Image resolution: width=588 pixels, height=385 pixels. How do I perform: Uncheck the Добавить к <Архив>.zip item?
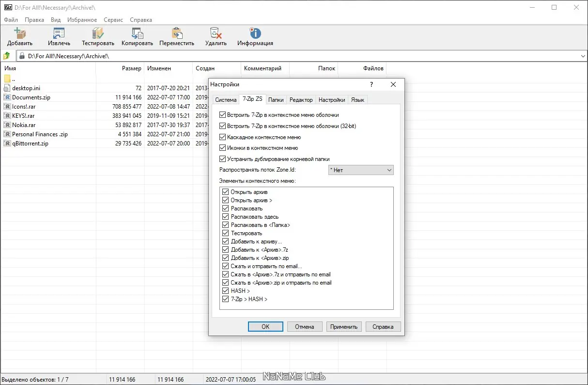pos(226,258)
